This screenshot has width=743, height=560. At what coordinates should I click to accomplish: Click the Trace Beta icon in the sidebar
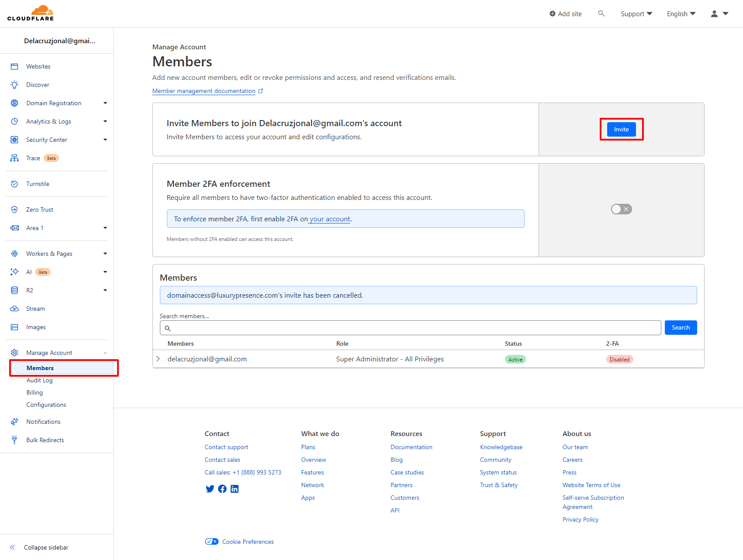pyautogui.click(x=14, y=158)
